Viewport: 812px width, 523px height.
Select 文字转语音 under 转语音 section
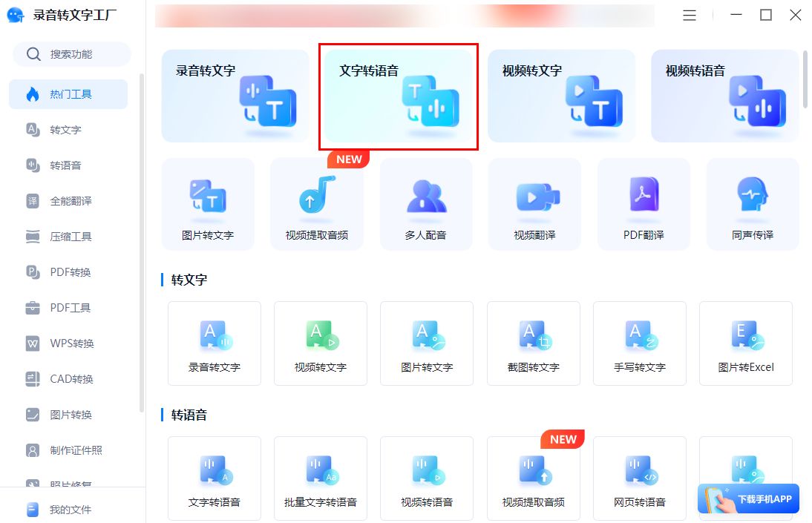tap(215, 478)
